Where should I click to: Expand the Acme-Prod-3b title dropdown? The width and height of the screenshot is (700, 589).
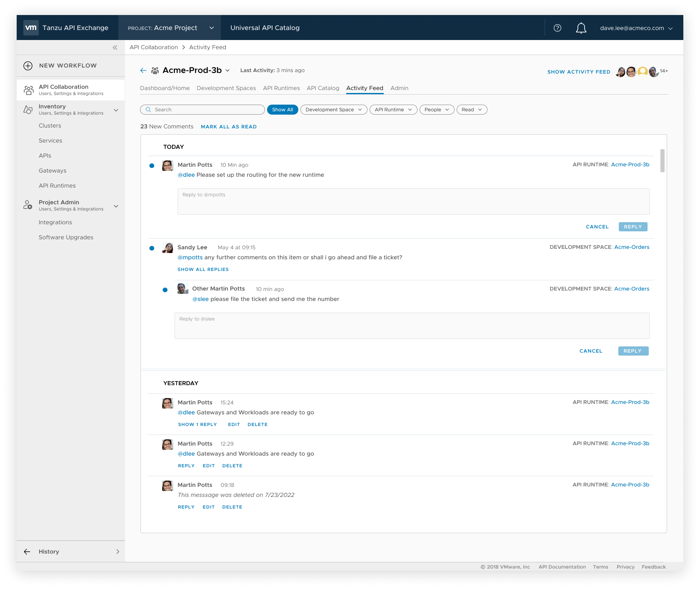click(x=227, y=70)
